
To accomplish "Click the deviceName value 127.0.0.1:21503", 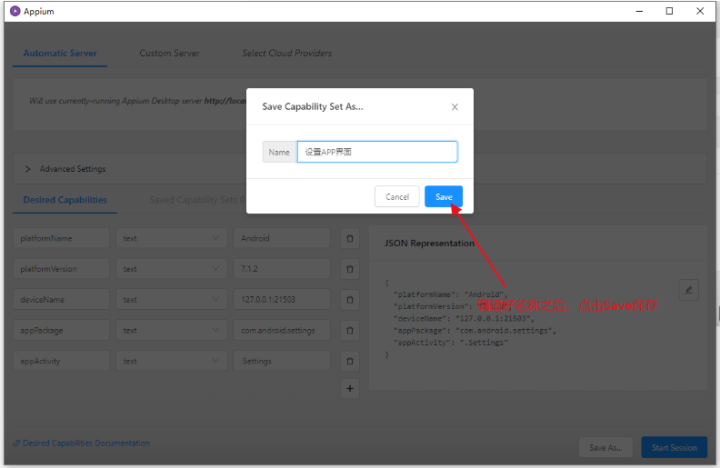I will point(282,300).
